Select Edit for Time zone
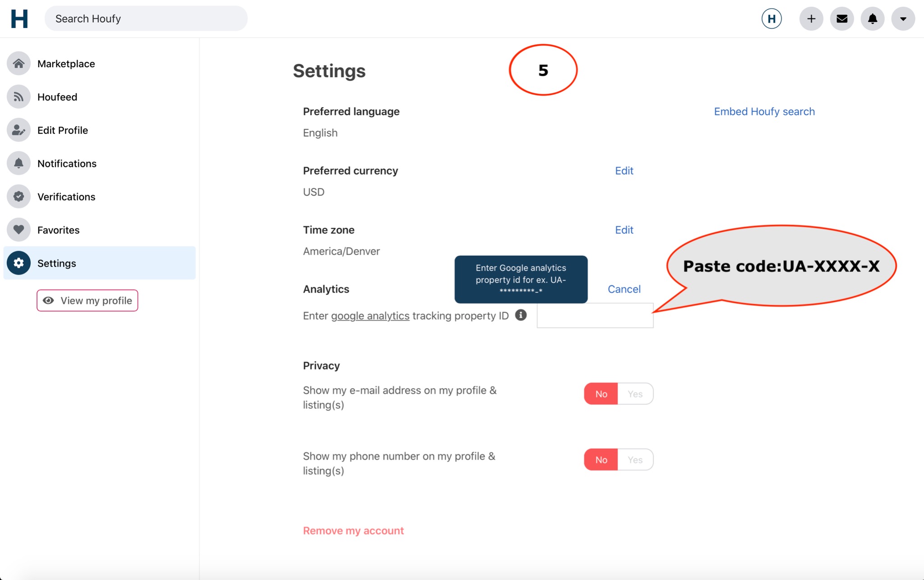Image resolution: width=924 pixels, height=580 pixels. tap(624, 229)
